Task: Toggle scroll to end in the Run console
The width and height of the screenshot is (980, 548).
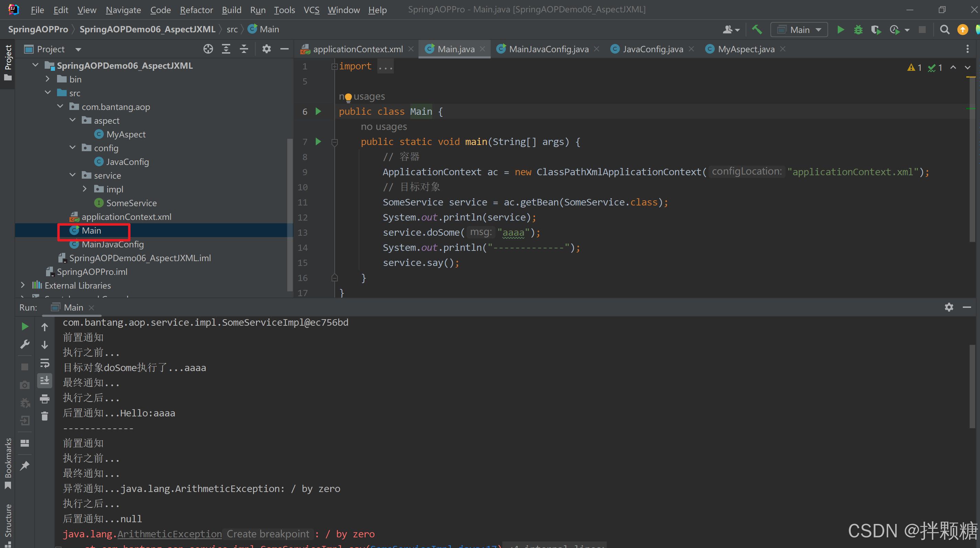Action: point(45,381)
